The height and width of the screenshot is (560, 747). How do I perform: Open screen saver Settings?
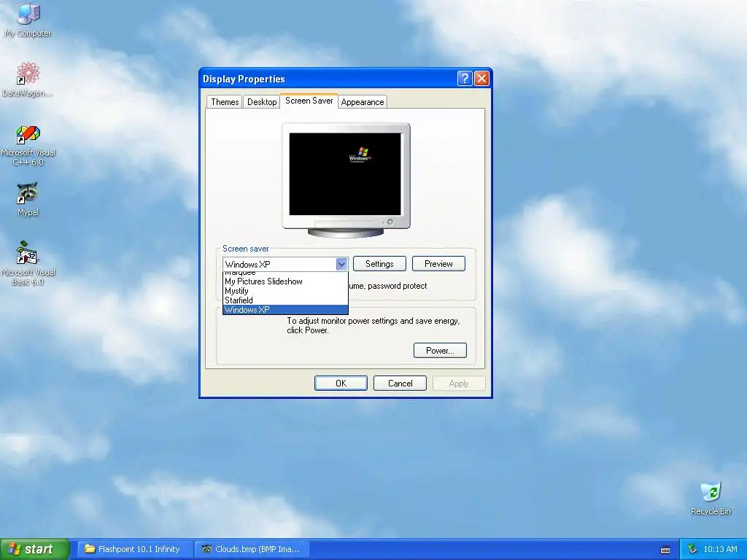[x=379, y=264]
